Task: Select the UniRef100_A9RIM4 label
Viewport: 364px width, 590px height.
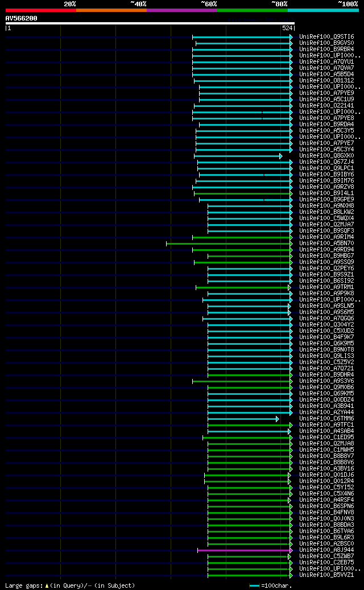Action: coord(326,237)
